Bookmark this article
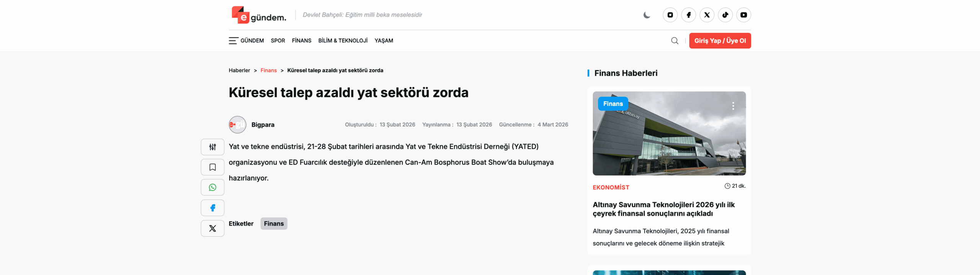 click(212, 167)
